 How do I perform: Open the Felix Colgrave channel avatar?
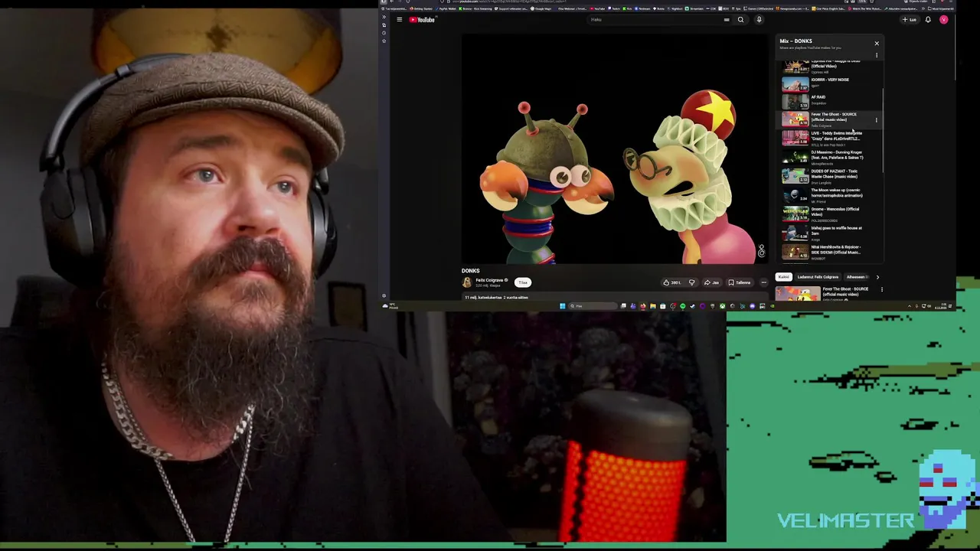[466, 282]
